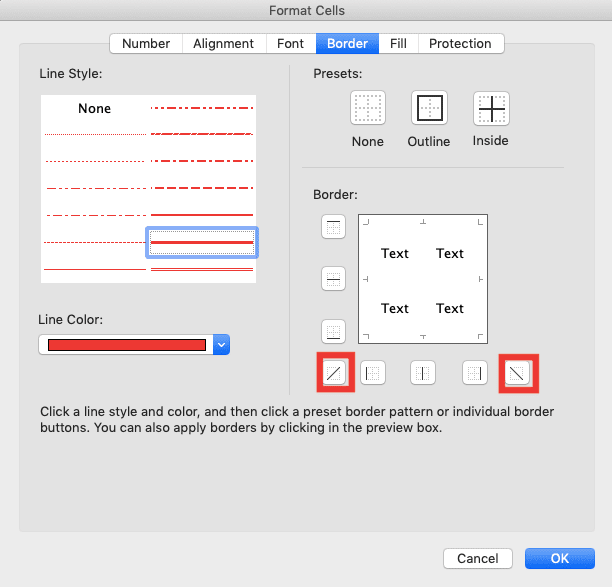The width and height of the screenshot is (612, 587).
Task: Switch to the Alignment tab
Action: pos(224,43)
